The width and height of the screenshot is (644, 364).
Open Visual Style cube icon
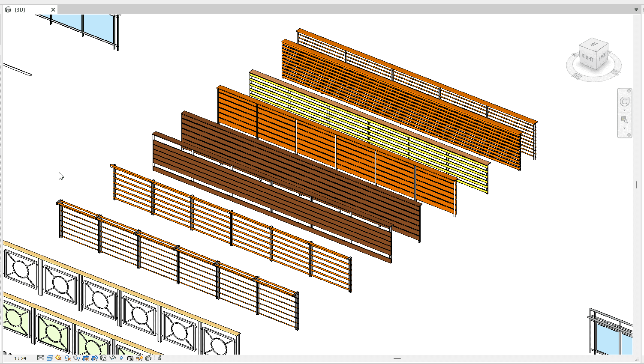[x=50, y=358]
